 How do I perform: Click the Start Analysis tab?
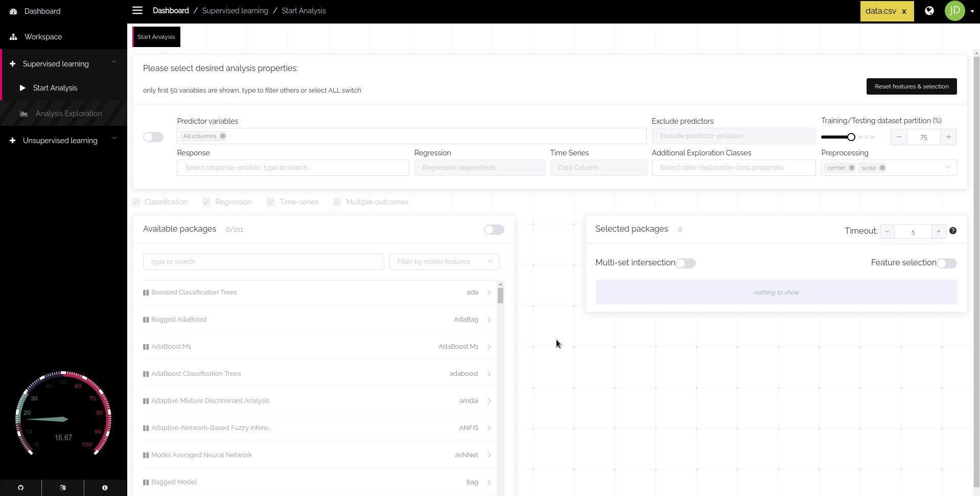[x=156, y=37]
